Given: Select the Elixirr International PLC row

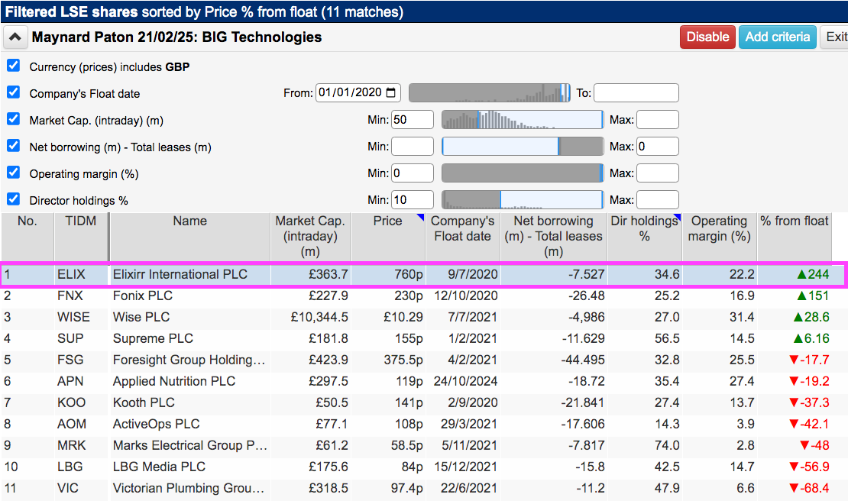Looking at the screenshot, I should pos(422,275).
